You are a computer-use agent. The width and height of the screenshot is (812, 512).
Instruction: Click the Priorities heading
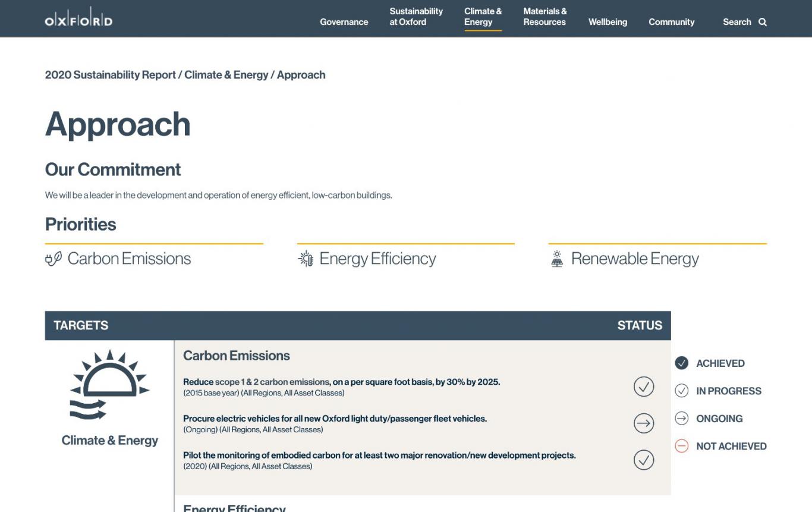point(81,225)
